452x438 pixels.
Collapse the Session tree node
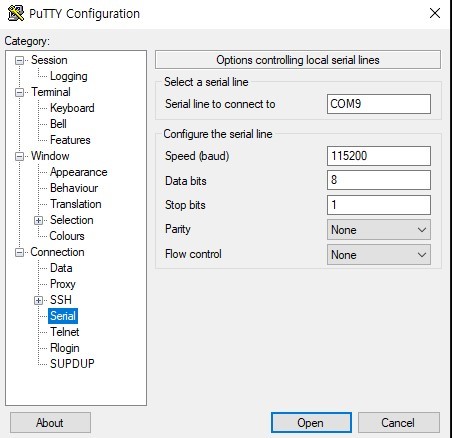click(x=20, y=60)
